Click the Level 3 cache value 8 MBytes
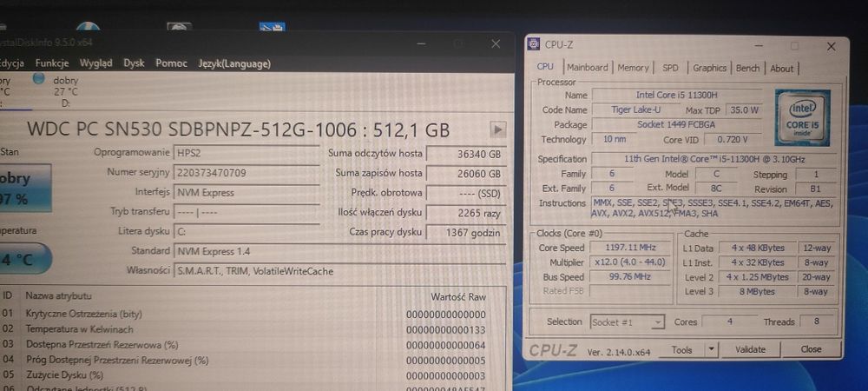 coord(759,291)
